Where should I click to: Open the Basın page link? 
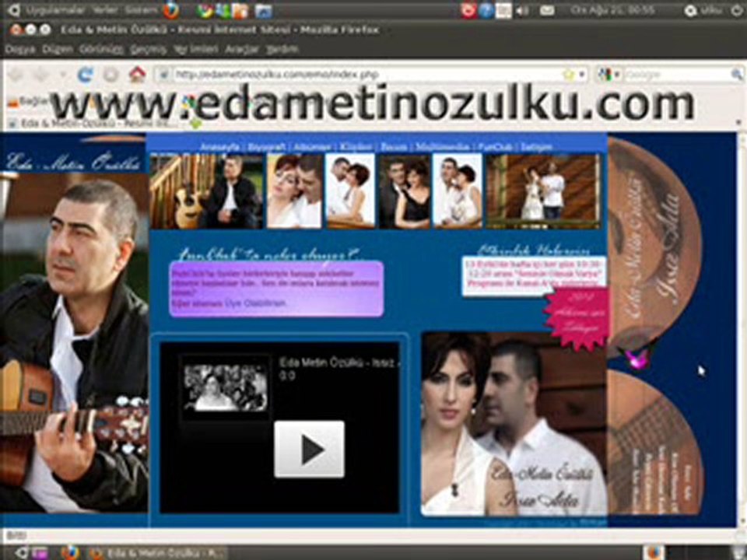[394, 147]
